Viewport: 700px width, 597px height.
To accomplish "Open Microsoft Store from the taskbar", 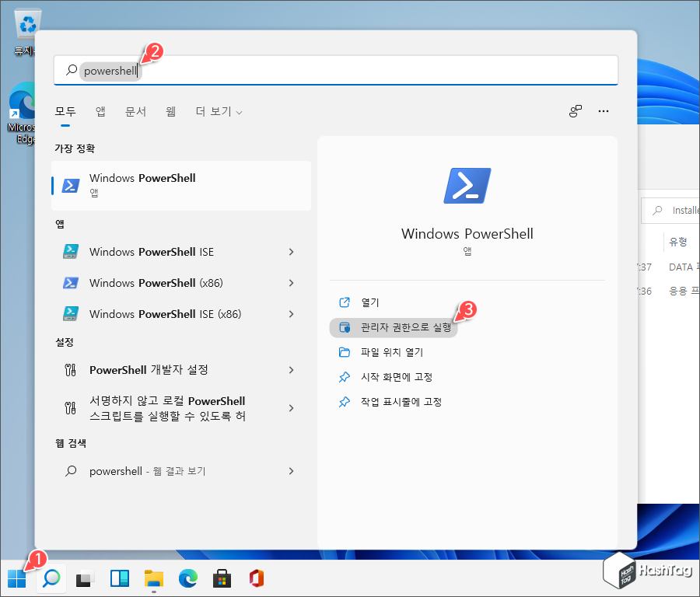I will click(222, 578).
